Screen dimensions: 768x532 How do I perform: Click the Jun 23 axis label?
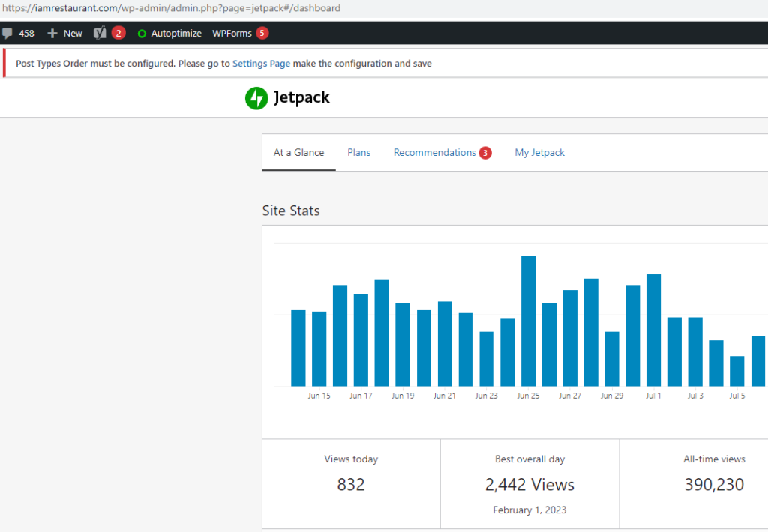(x=486, y=396)
